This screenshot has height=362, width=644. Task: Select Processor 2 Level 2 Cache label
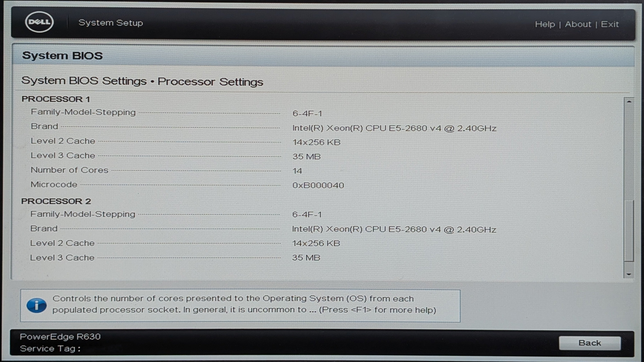pos(63,243)
